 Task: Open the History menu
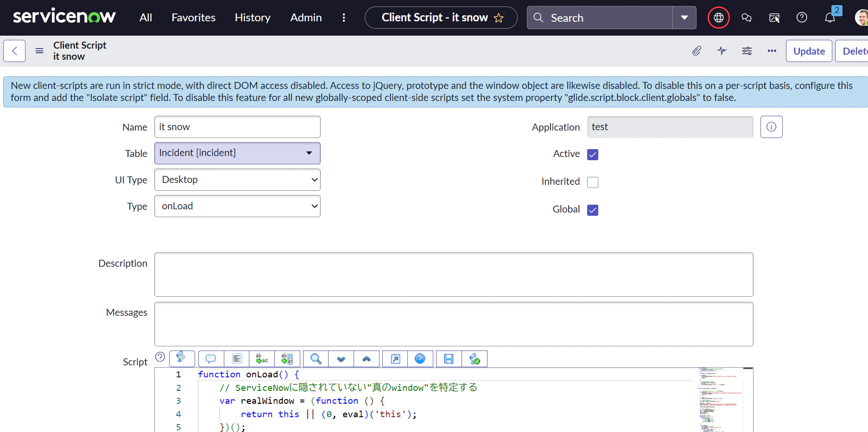[x=253, y=18]
